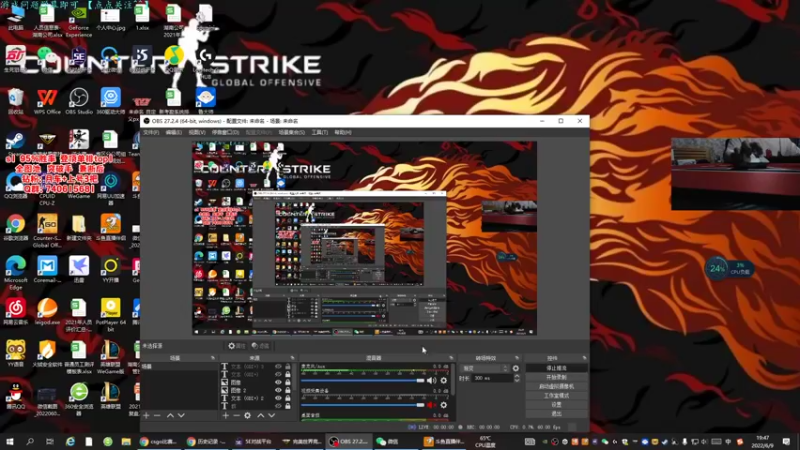Image resolution: width=800 pixels, height=450 pixels.
Task: Open WPS Office desktop shortcut
Action: coord(47,101)
